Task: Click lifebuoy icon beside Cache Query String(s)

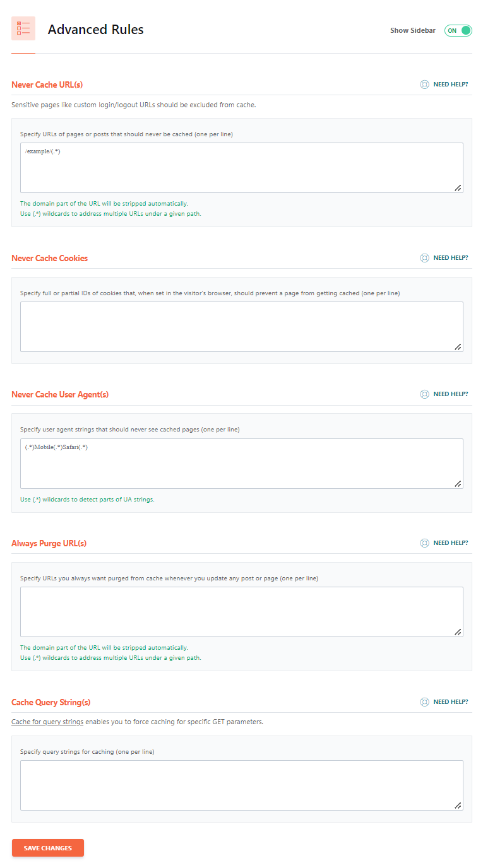Action: [x=425, y=702]
